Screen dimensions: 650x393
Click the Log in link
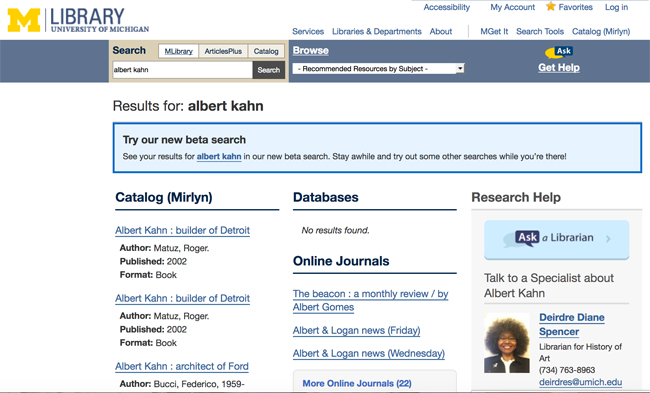(x=616, y=7)
